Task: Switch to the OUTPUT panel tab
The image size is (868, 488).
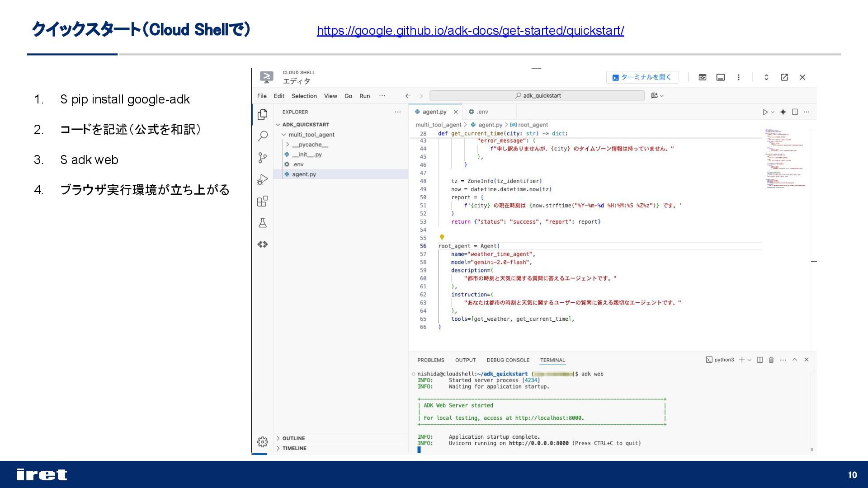Action: tap(465, 360)
